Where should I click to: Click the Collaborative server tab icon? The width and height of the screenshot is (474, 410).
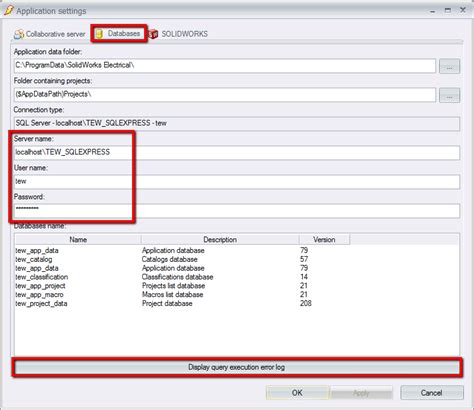coord(19,34)
